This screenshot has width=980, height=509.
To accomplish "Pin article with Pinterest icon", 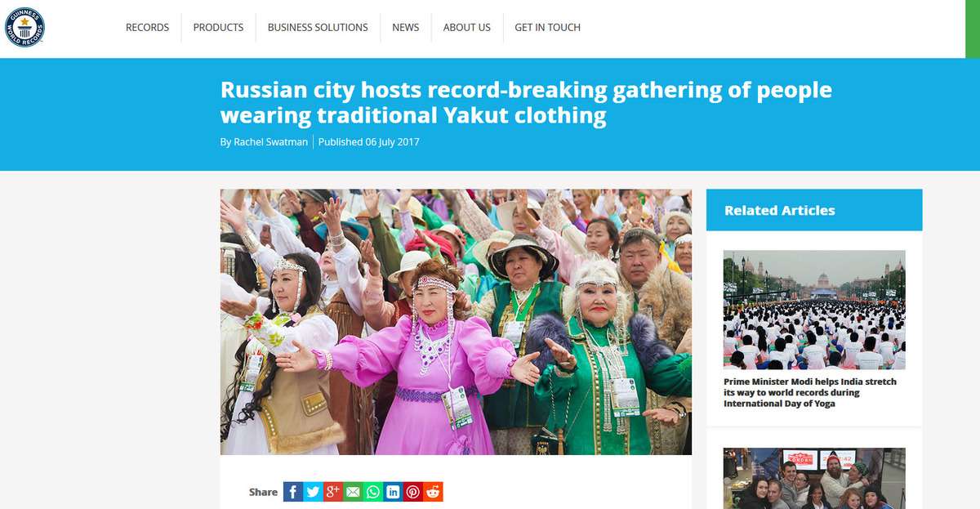I will pyautogui.click(x=412, y=492).
